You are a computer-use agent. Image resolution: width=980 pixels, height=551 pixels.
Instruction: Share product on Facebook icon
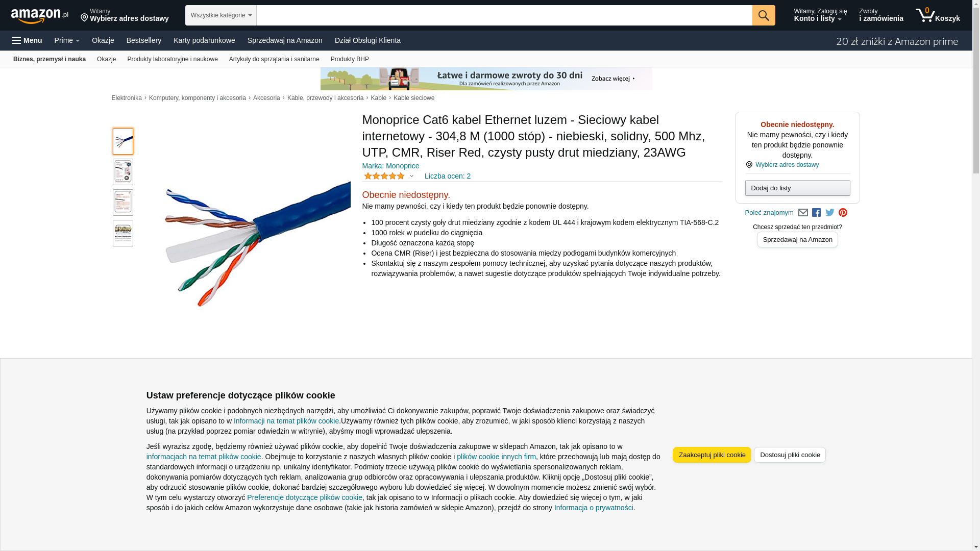coord(816,213)
